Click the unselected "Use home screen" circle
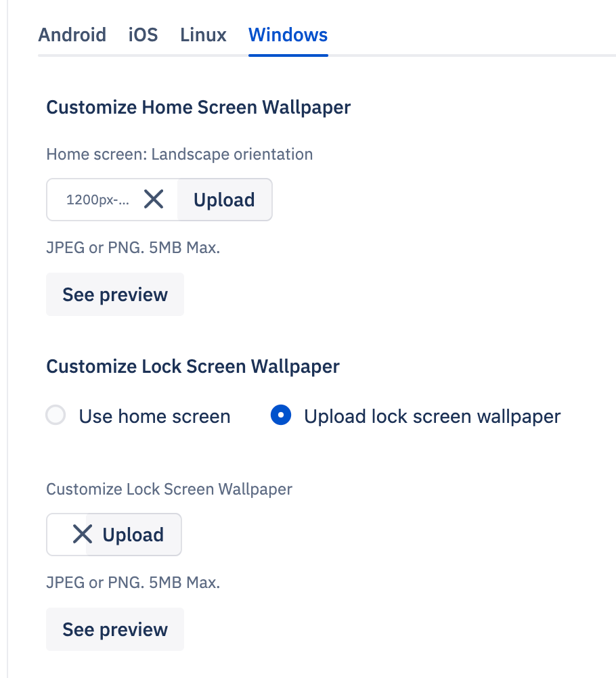This screenshot has height=678, width=616. tap(56, 415)
